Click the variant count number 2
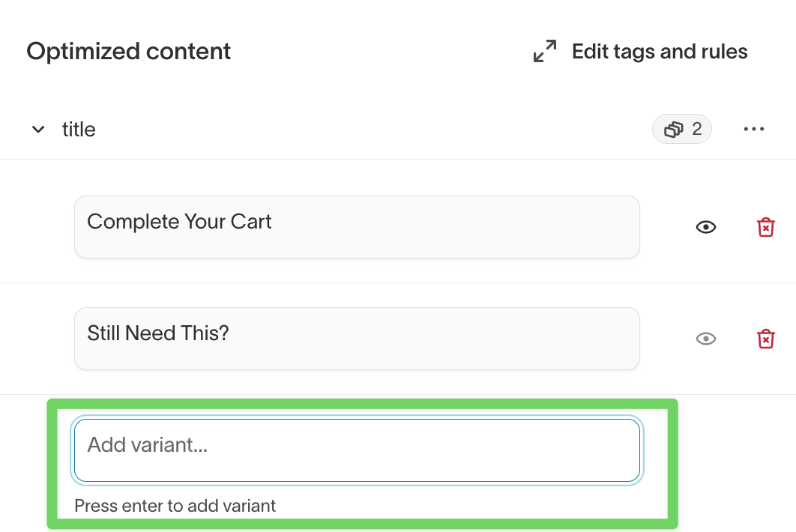 tap(697, 130)
